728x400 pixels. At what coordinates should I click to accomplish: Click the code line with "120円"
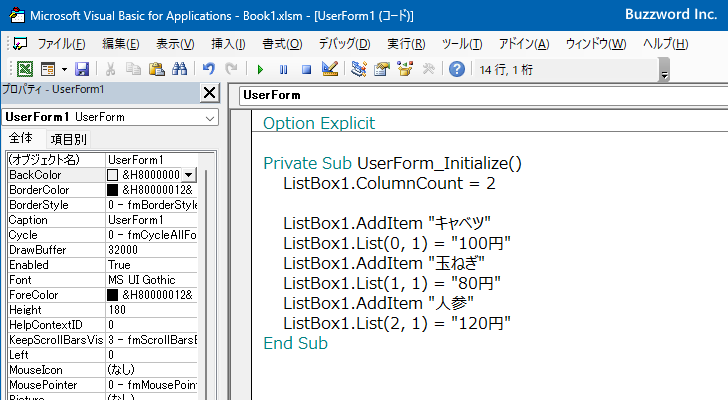(x=397, y=323)
